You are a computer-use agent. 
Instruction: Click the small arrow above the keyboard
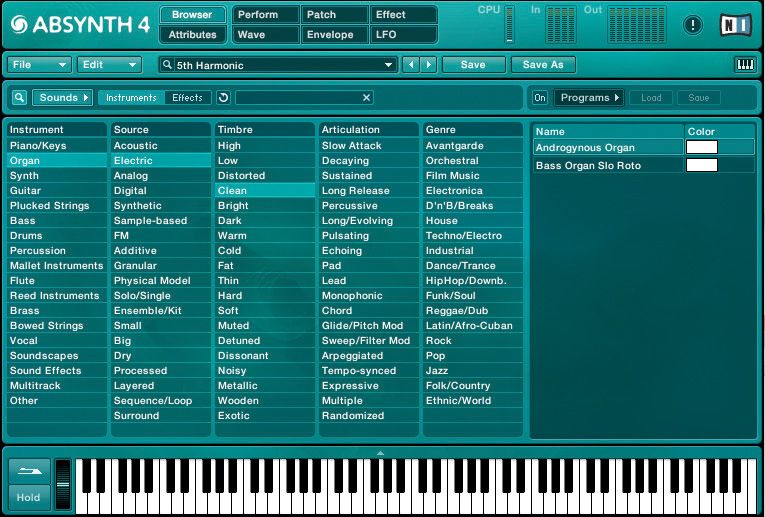coord(381,453)
